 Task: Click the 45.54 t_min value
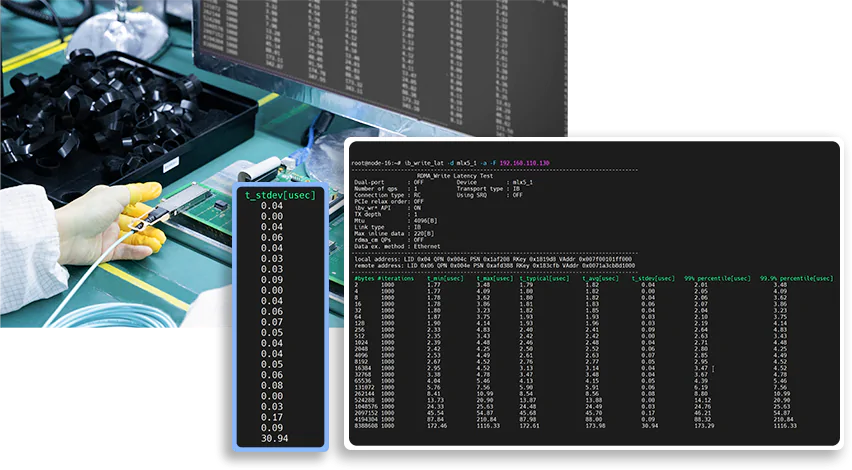pyautogui.click(x=436, y=413)
